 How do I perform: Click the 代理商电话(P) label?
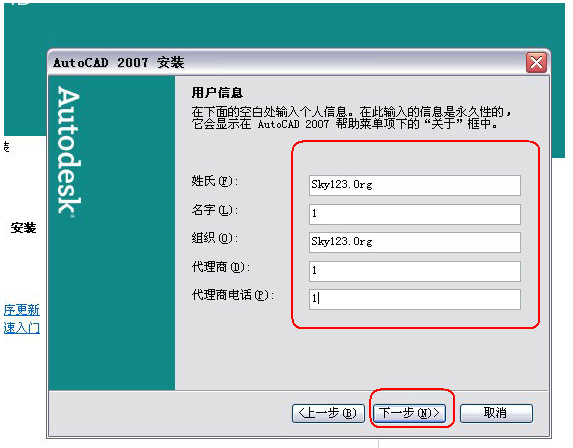point(233,295)
